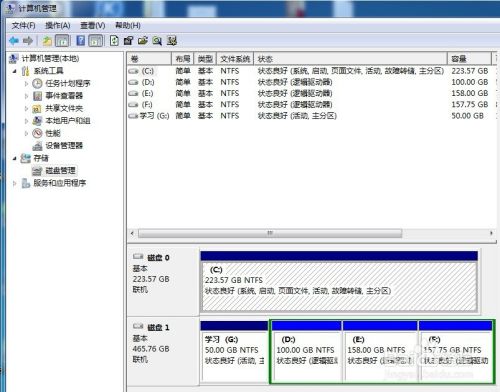Select the (F:) volume row in the list
500x392 pixels.
pos(312,105)
